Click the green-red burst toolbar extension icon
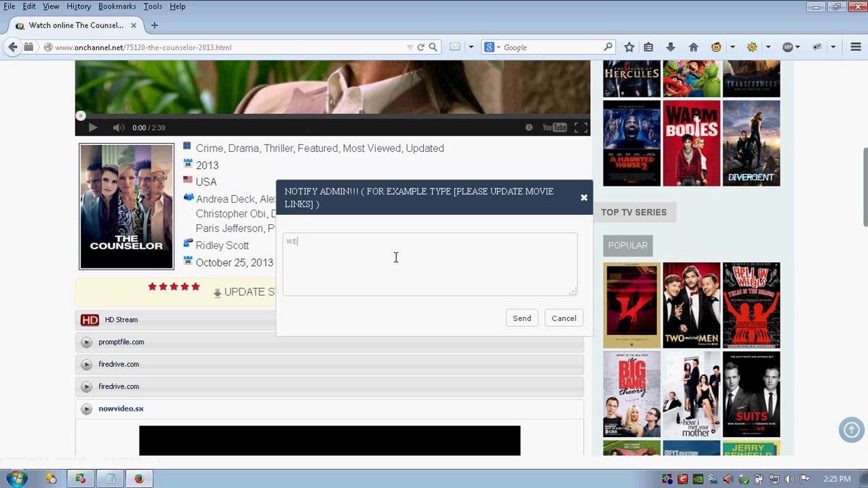The width and height of the screenshot is (868, 488). pyautogui.click(x=752, y=47)
